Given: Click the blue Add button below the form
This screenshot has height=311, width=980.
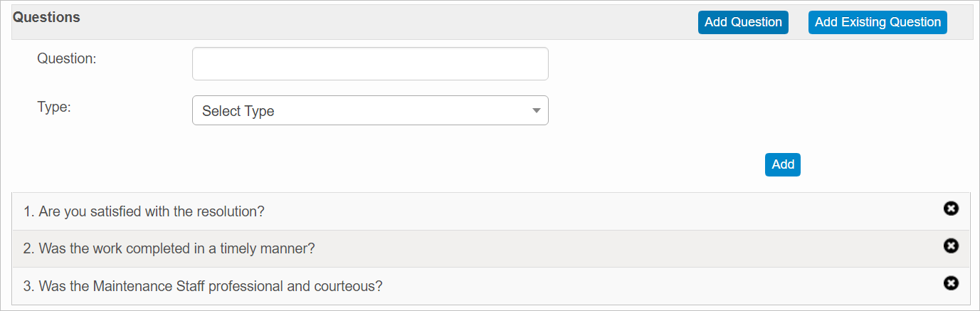Looking at the screenshot, I should 782,164.
